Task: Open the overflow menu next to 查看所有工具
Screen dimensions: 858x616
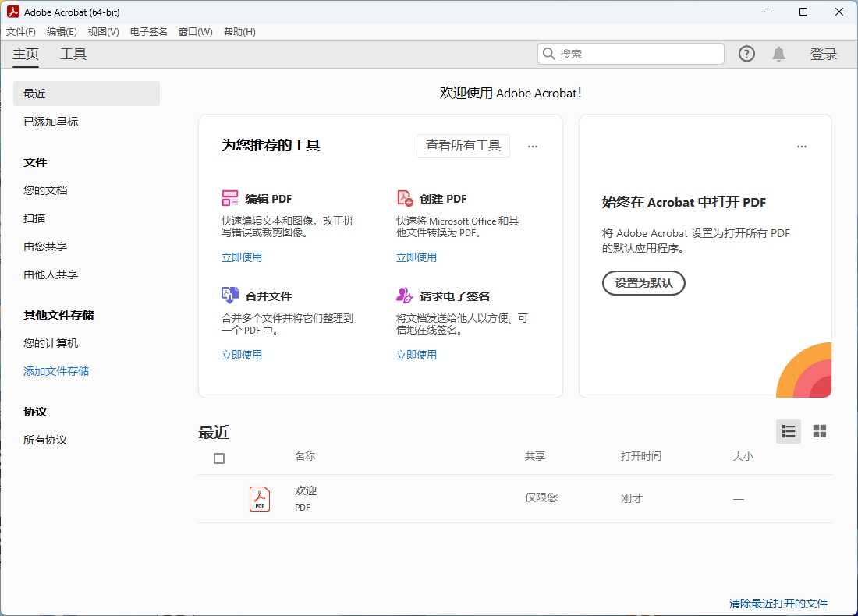Action: 533,146
